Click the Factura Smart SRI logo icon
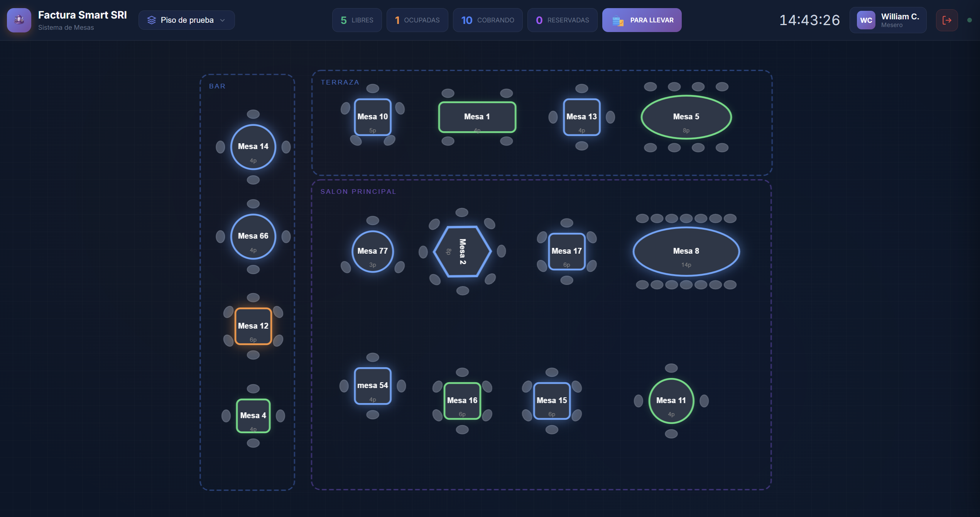Image resolution: width=980 pixels, height=517 pixels. tap(19, 20)
